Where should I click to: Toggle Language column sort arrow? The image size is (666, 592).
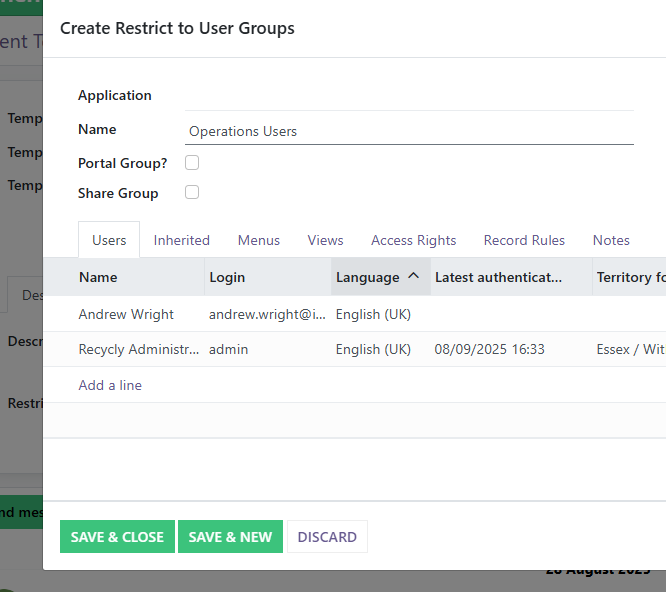(x=414, y=276)
